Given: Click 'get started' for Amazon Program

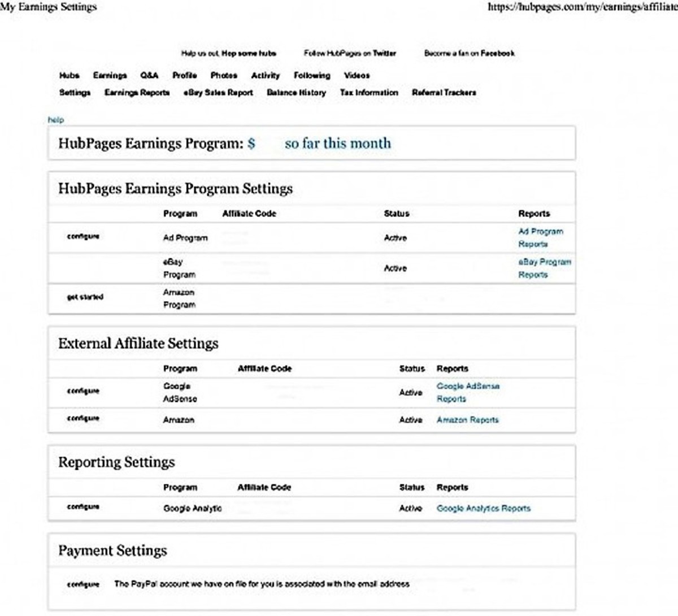Looking at the screenshot, I should [85, 297].
